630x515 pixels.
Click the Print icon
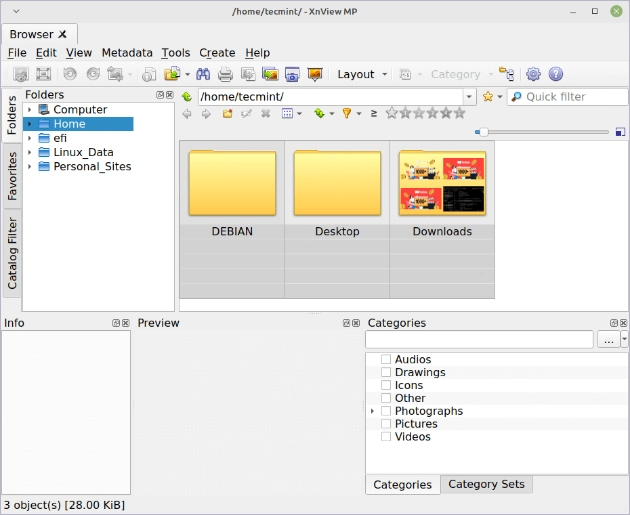[225, 74]
